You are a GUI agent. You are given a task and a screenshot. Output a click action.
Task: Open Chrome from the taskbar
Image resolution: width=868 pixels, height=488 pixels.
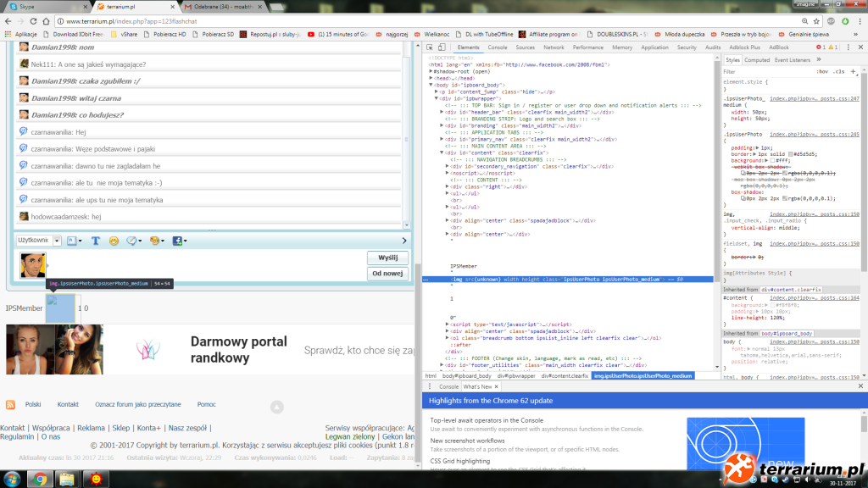click(40, 480)
